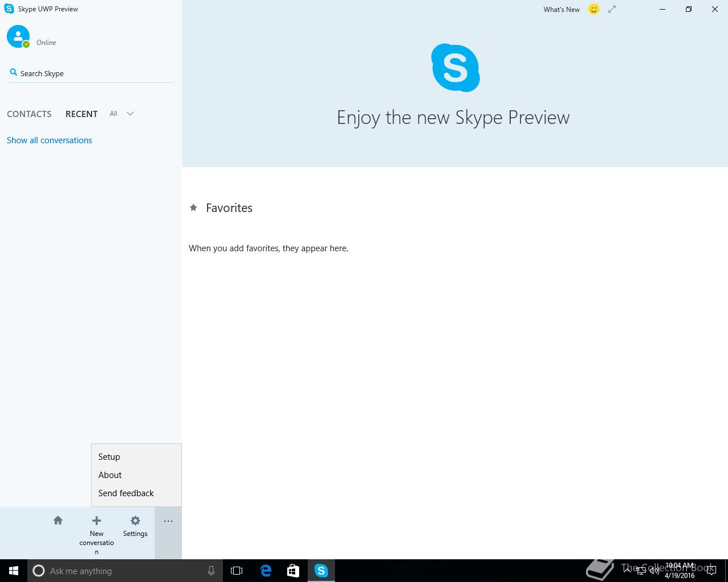Viewport: 728px width, 582px height.
Task: Click the Cortana circle icon
Action: pyautogui.click(x=39, y=571)
